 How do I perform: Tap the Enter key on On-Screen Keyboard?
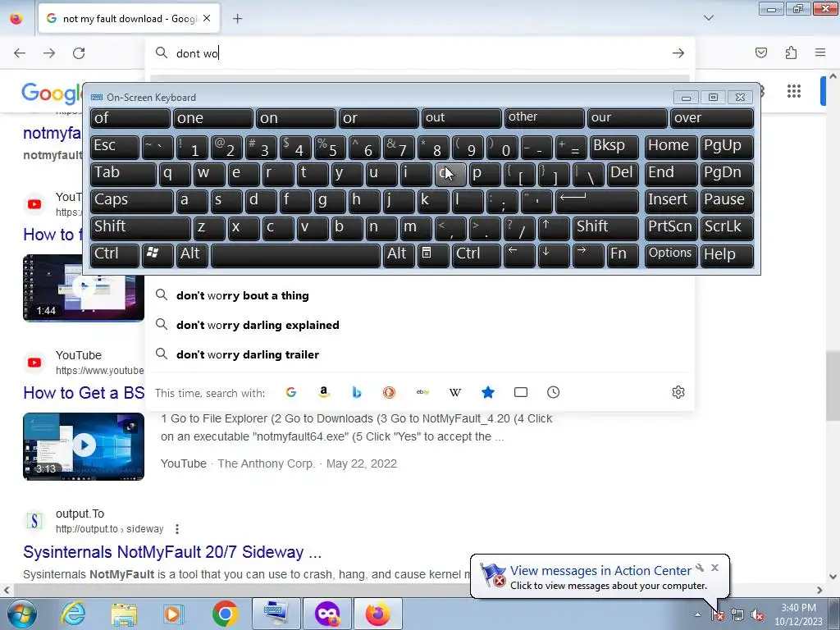(x=597, y=200)
